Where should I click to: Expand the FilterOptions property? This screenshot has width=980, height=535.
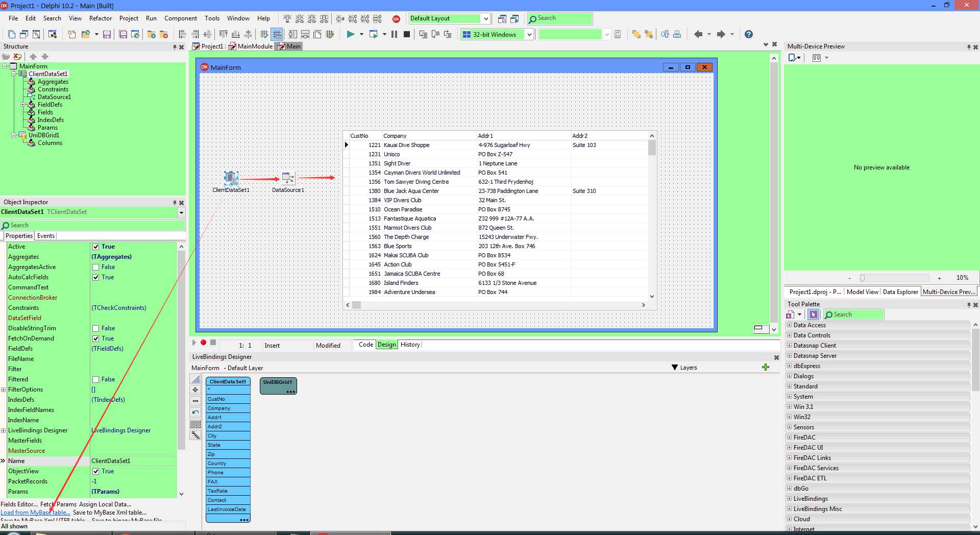pos(3,390)
